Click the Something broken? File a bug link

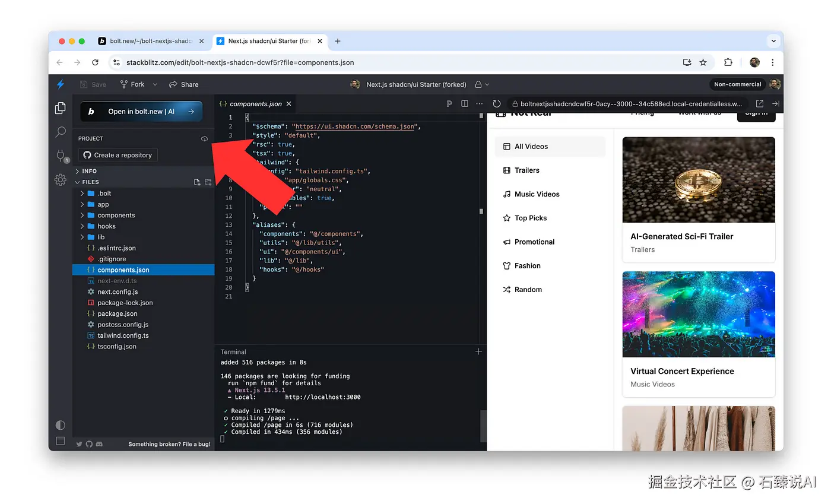pyautogui.click(x=169, y=444)
